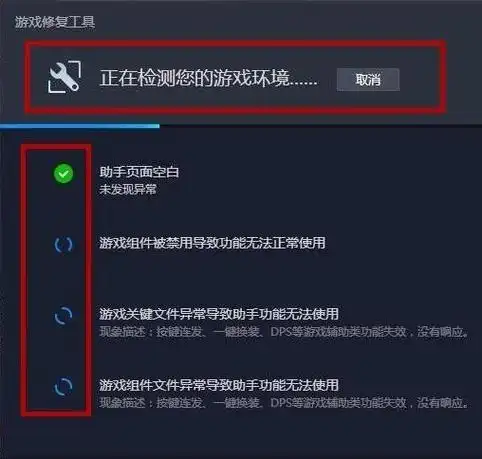Click the green checkmark status icon
Screen dimensions: 482x459
[63, 173]
